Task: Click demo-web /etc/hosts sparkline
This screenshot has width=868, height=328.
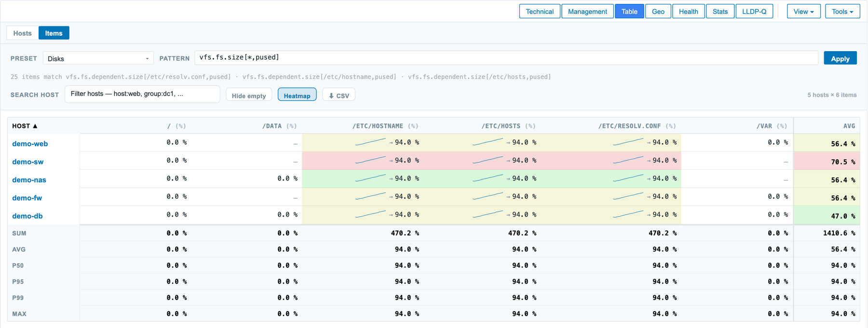Action: coord(488,142)
